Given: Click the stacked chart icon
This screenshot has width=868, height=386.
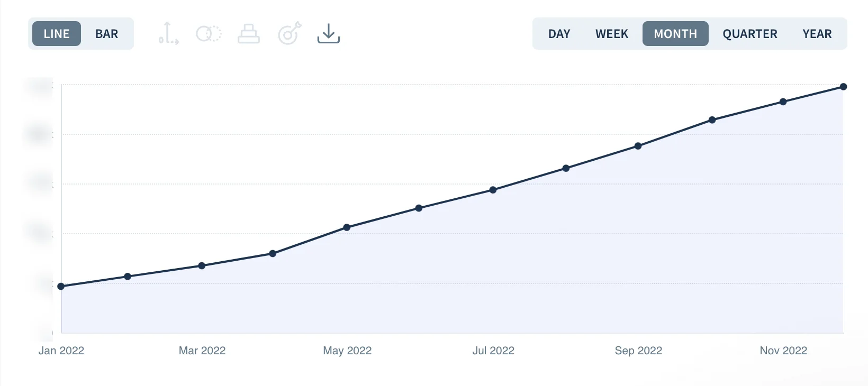Looking at the screenshot, I should (x=248, y=34).
